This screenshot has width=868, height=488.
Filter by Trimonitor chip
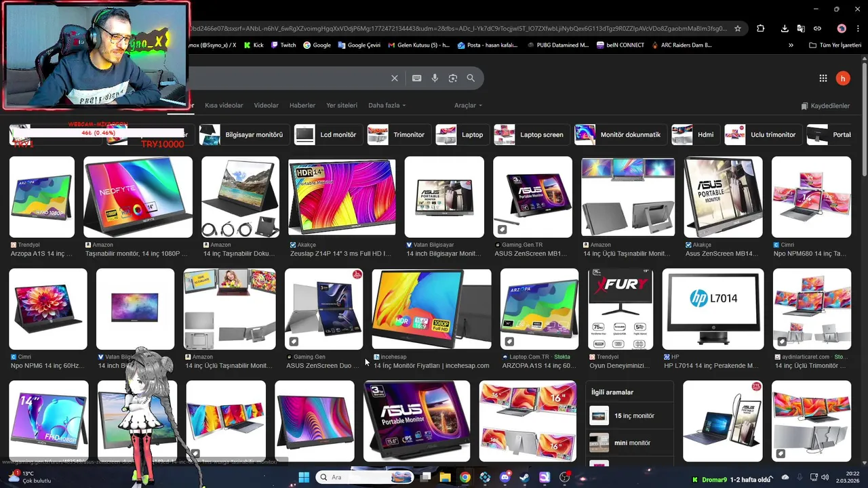tap(397, 134)
